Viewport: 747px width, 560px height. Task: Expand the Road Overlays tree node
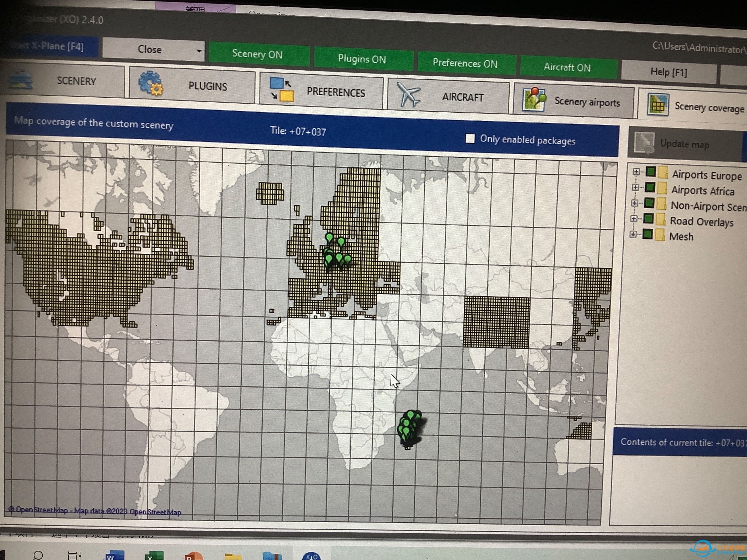pos(634,219)
